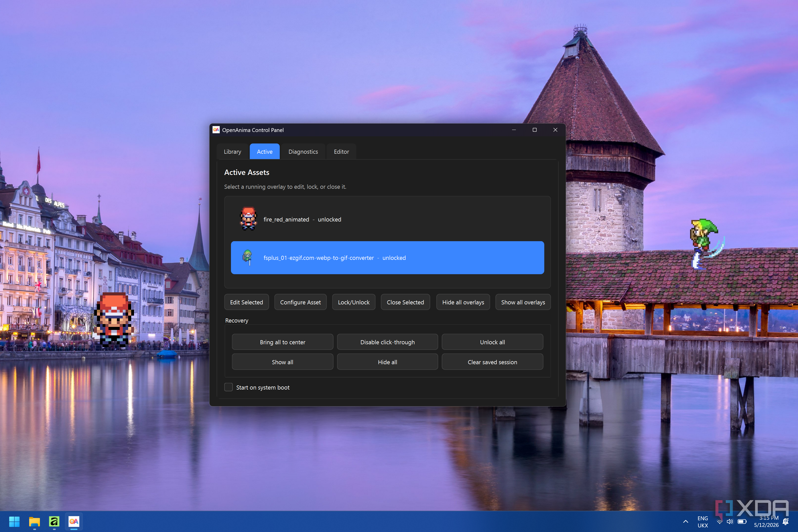This screenshot has height=532, width=798.
Task: Expand the hidden system tray icons
Action: pos(686,522)
